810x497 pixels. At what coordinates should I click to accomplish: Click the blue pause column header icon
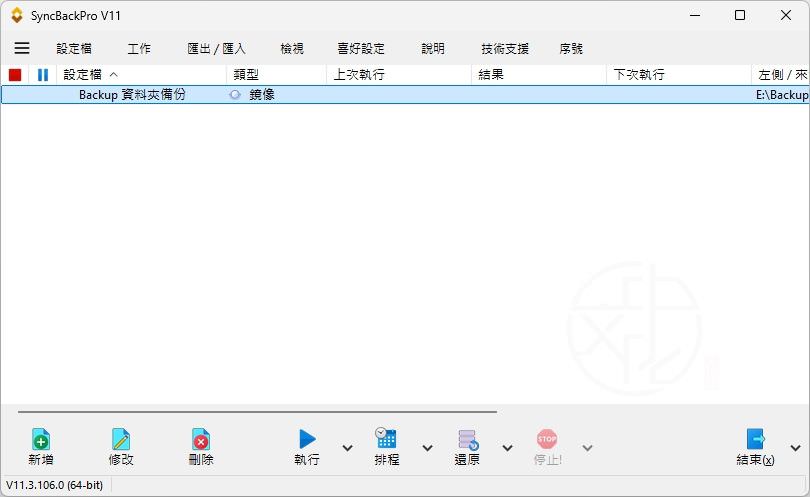(x=43, y=75)
